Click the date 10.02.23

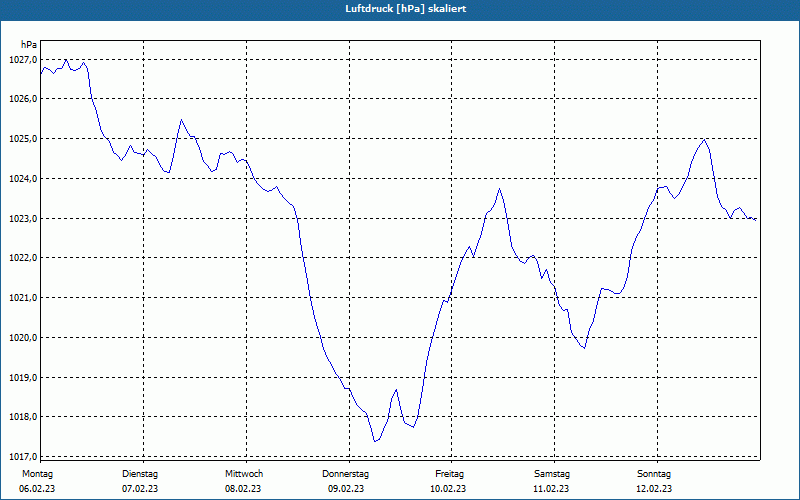point(448,489)
